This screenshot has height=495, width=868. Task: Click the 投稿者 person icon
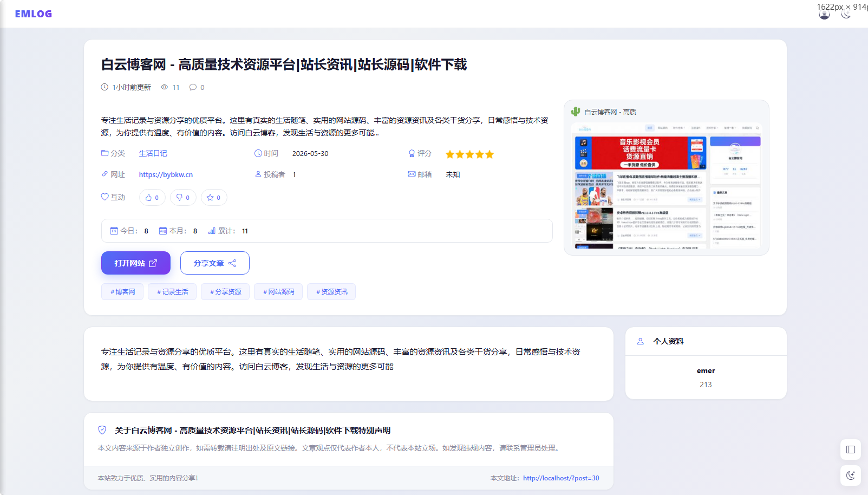(258, 174)
